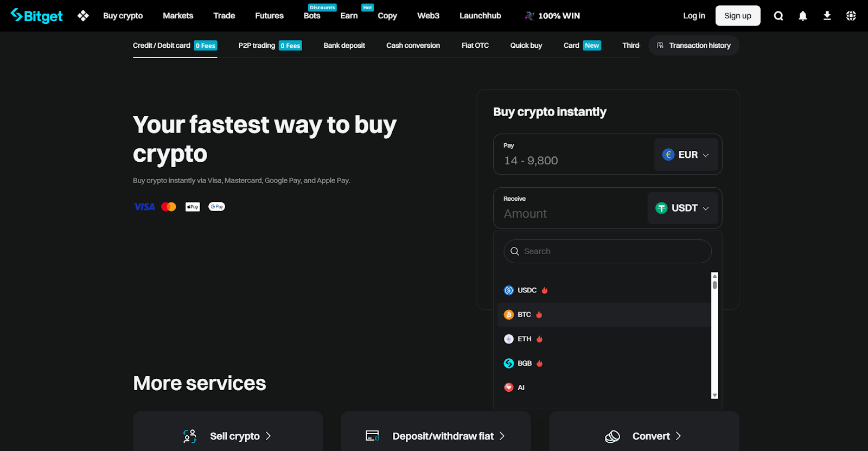Click the download app icon
This screenshot has width=868, height=451.
pos(827,16)
